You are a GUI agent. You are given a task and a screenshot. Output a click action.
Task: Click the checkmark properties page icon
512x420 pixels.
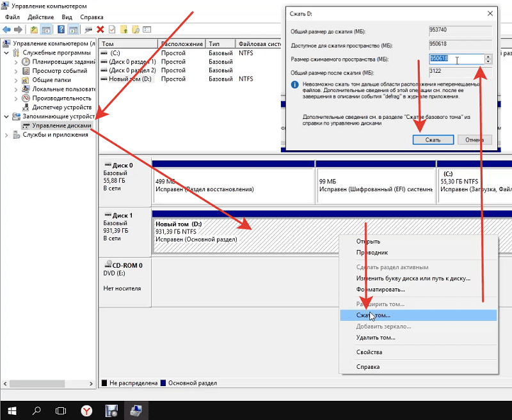[x=112, y=29]
